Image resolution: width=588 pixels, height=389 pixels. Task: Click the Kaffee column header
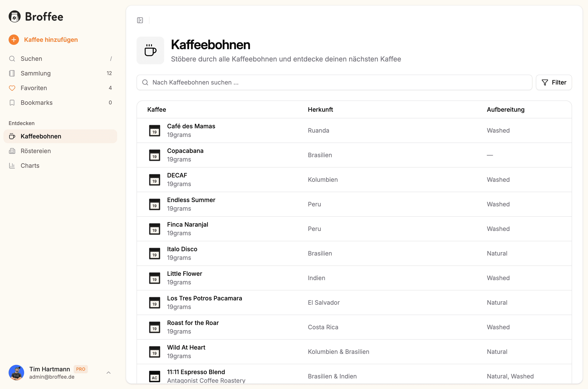pos(157,110)
